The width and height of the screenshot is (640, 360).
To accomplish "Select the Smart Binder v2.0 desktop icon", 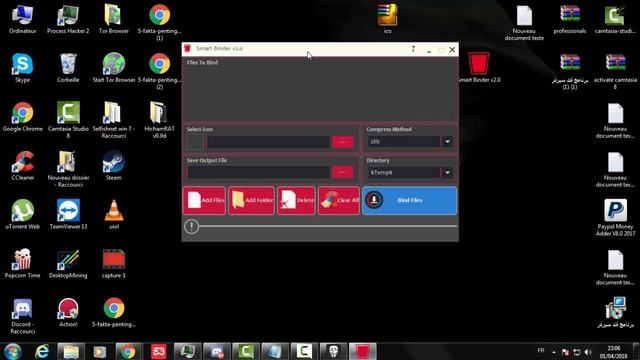I will coord(479,68).
